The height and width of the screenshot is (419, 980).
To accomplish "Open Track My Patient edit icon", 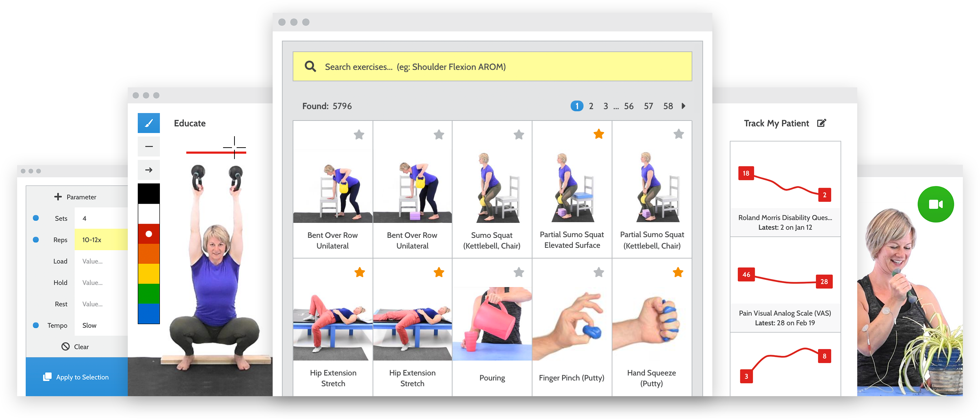I will point(822,123).
